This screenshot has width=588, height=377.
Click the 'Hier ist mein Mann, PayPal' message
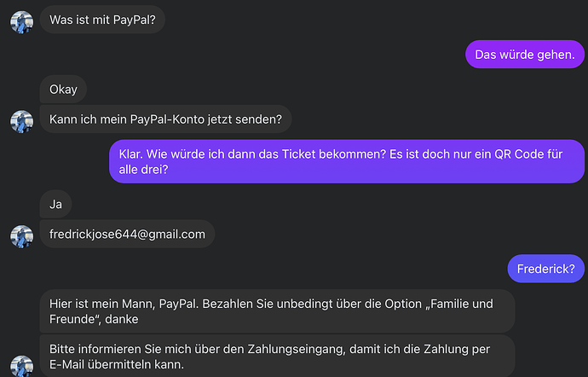click(x=277, y=311)
